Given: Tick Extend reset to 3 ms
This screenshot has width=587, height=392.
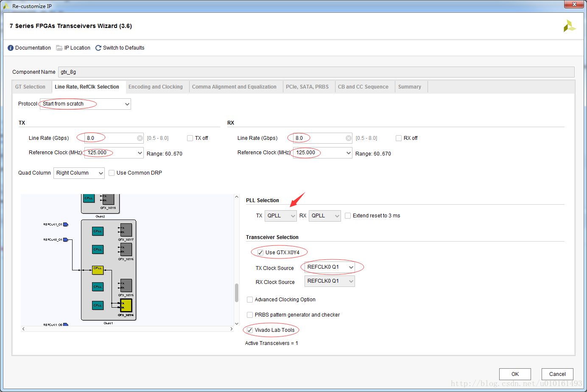Looking at the screenshot, I should point(348,216).
